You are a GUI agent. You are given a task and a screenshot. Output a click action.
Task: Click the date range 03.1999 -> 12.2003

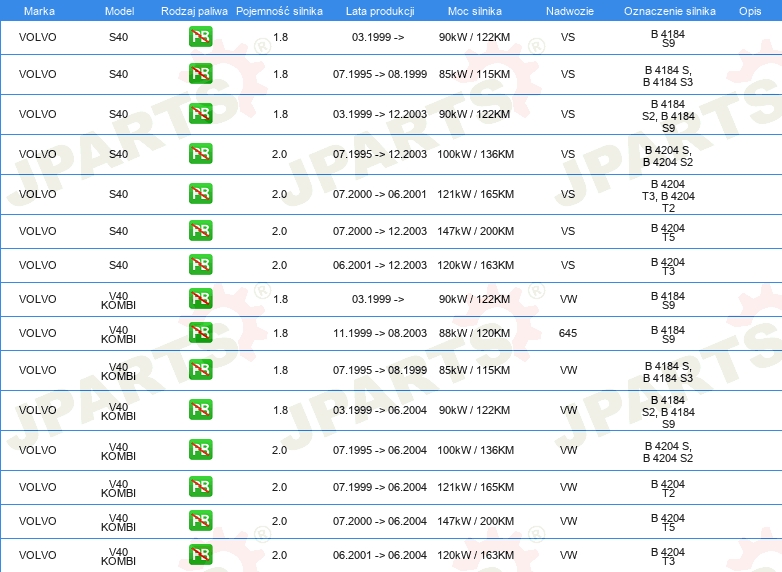pos(380,114)
